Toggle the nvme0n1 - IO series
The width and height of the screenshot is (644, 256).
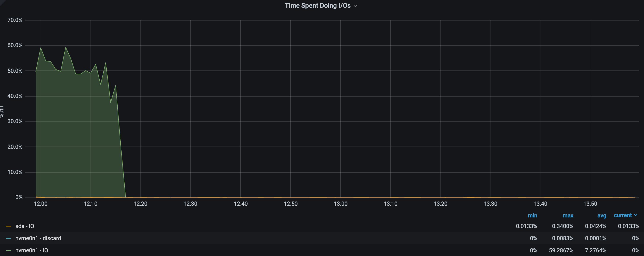click(31, 250)
